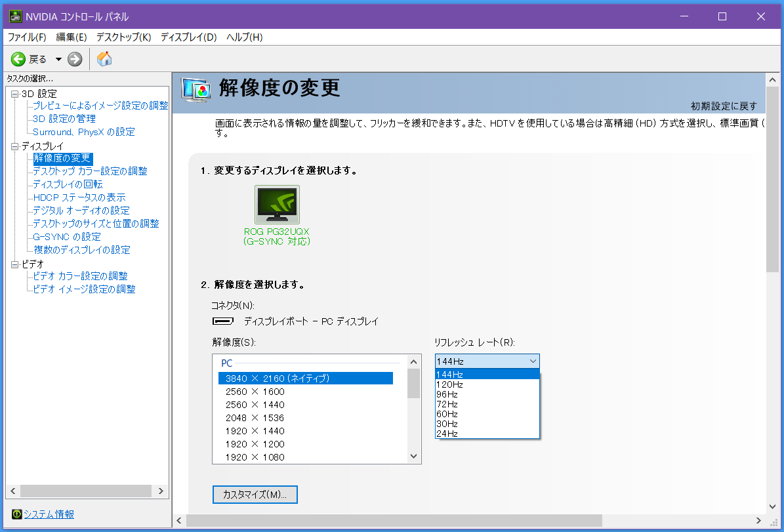Open 3D 設定の管理 page
This screenshot has height=532, width=784.
pyautogui.click(x=64, y=119)
